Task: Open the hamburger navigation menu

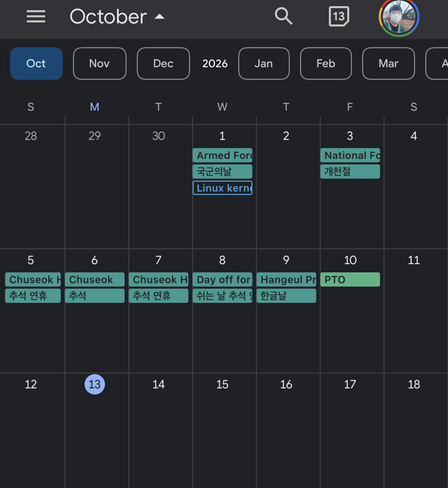Action: [x=36, y=16]
